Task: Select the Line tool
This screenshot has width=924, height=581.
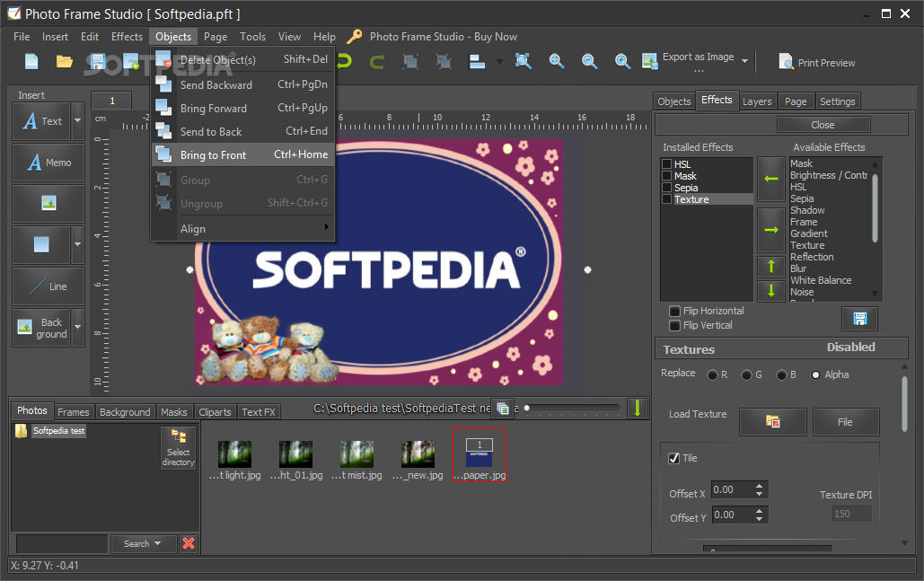Action: tap(48, 286)
